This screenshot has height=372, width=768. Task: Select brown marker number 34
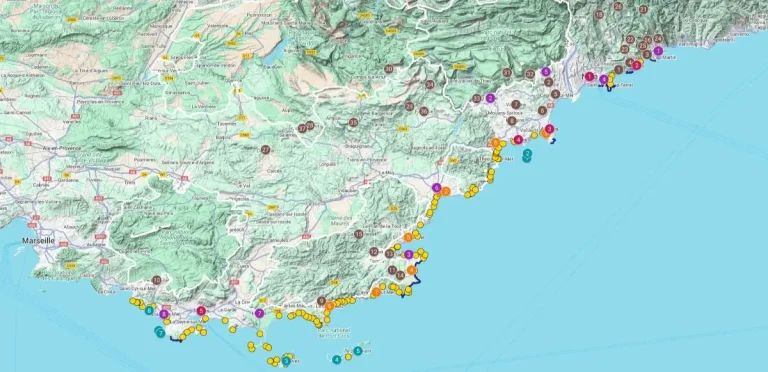point(430,84)
